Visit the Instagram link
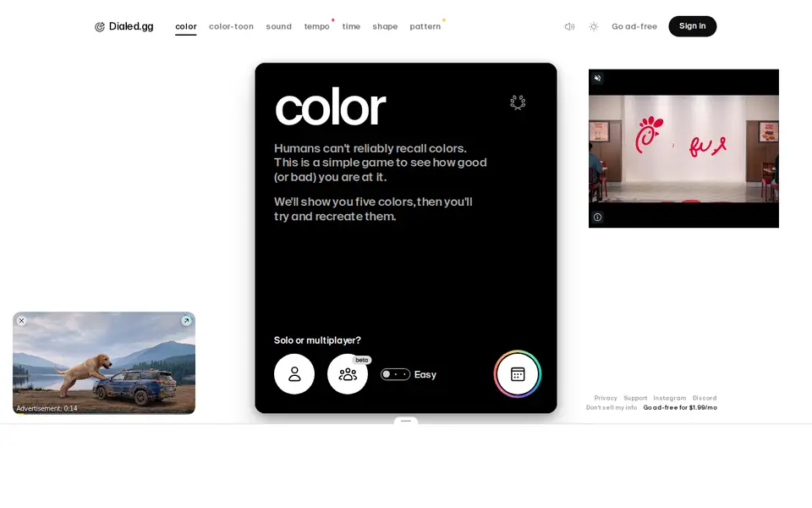Viewport: 812px width, 508px height. (x=670, y=398)
